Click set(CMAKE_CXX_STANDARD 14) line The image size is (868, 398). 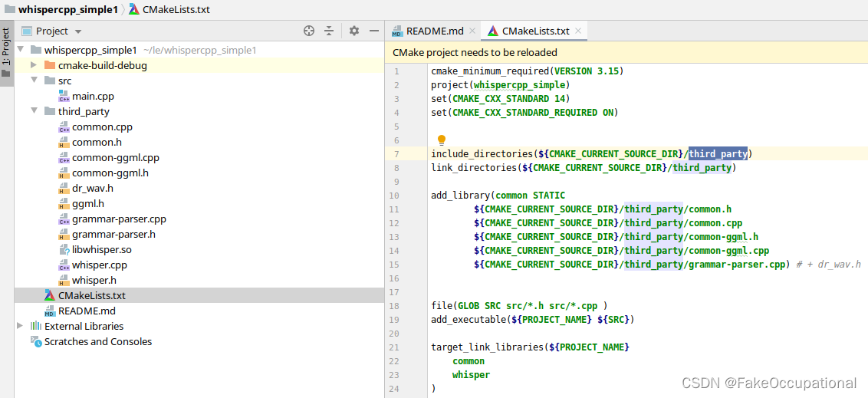(x=501, y=98)
